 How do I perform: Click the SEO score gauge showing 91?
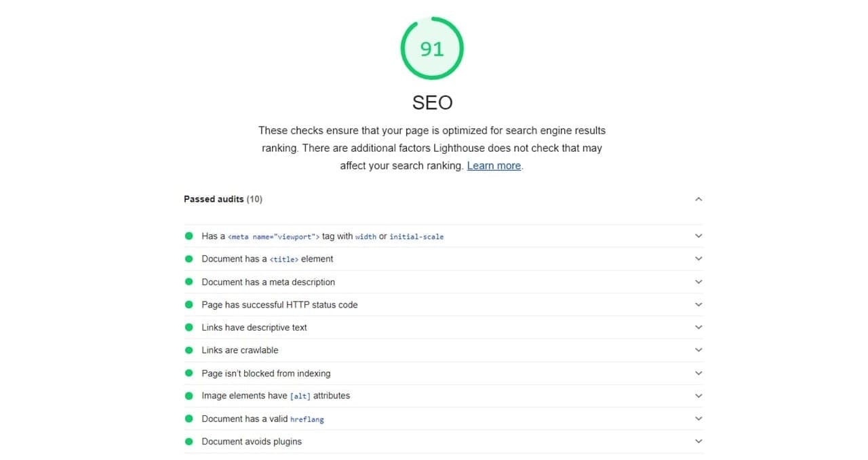click(432, 49)
